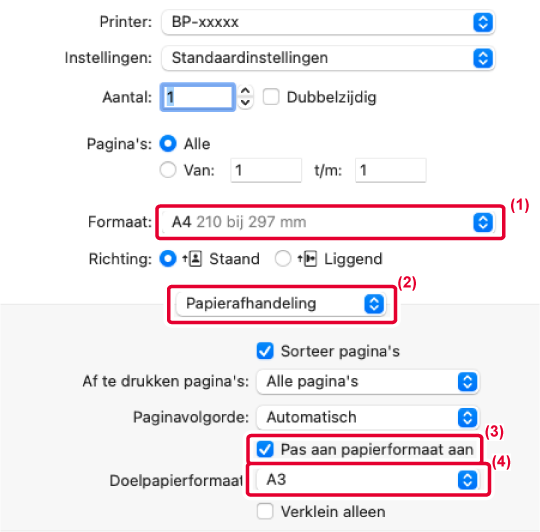This screenshot has height=532, width=540.
Task: Uncheck the Sorteer pagina's checkbox
Action: click(x=265, y=351)
